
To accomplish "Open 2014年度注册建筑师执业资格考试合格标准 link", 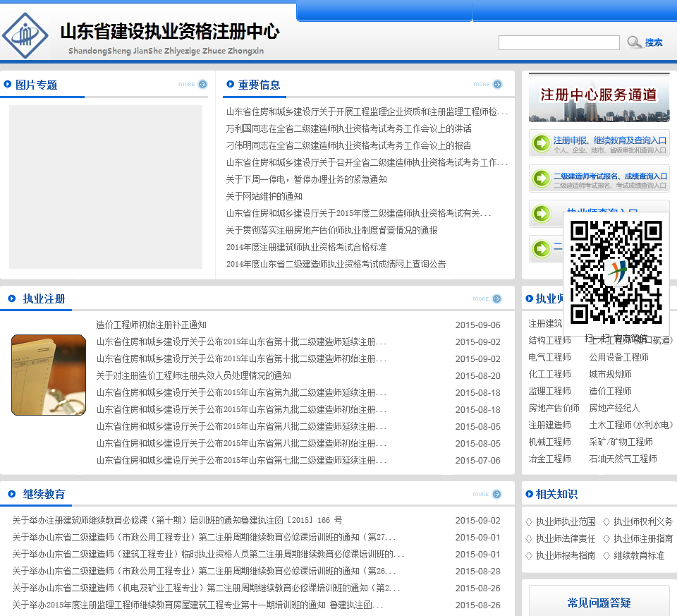I will 306,248.
